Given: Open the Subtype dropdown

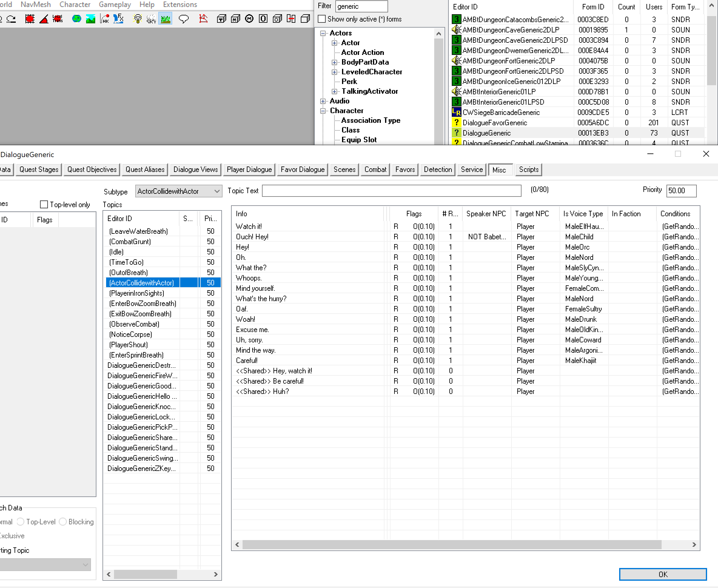Looking at the screenshot, I should click(x=179, y=191).
